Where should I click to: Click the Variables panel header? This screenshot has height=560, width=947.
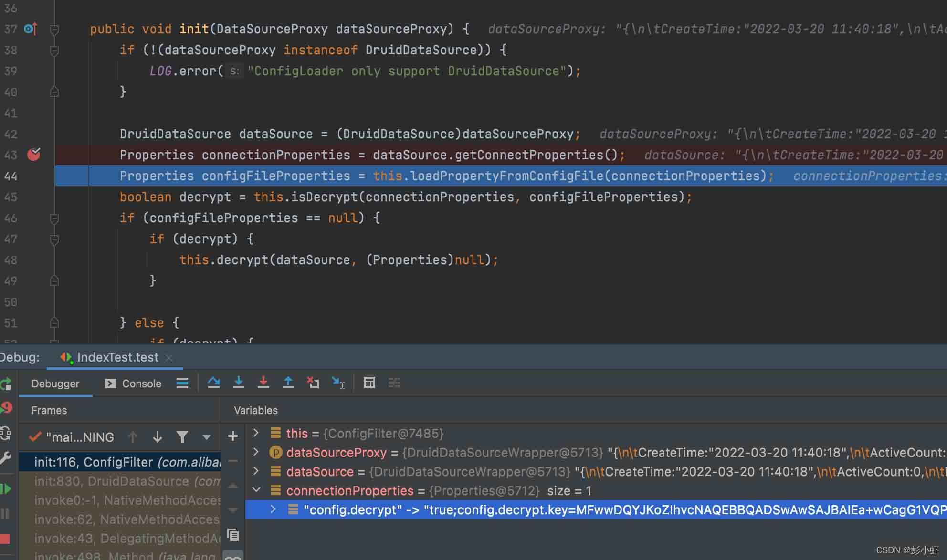click(x=256, y=410)
